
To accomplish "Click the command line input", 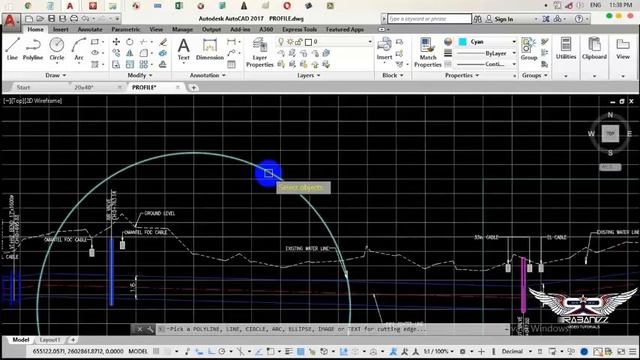I will pos(333,329).
